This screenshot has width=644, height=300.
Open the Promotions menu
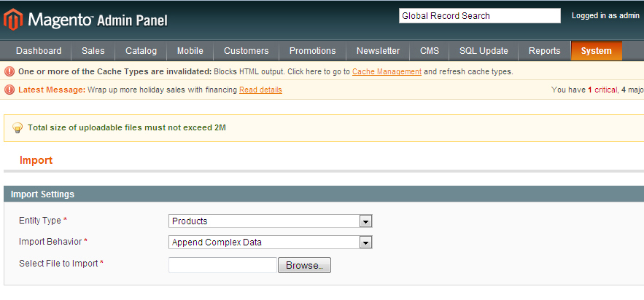pos(313,51)
